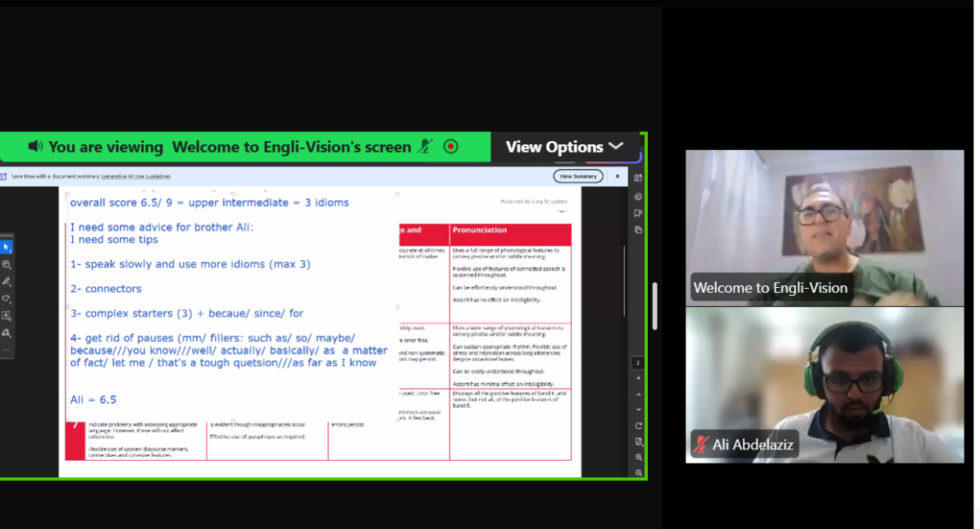Select the add text box tool

point(6,316)
